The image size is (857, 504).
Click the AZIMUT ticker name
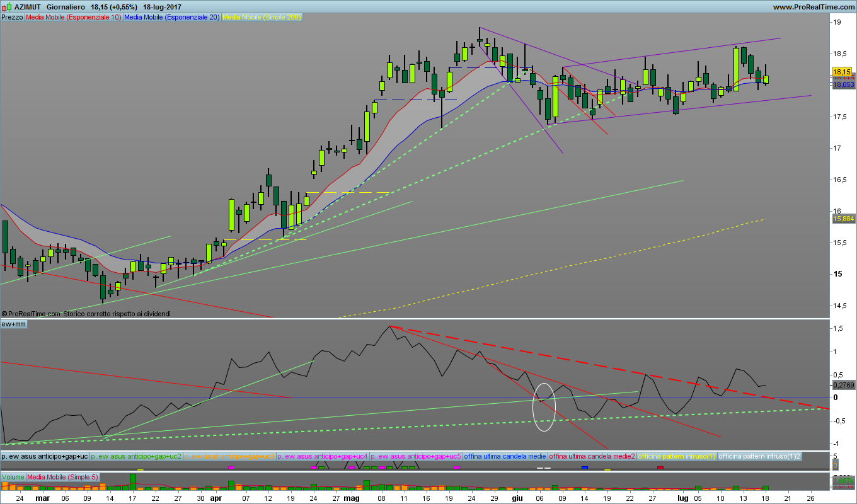[x=27, y=6]
